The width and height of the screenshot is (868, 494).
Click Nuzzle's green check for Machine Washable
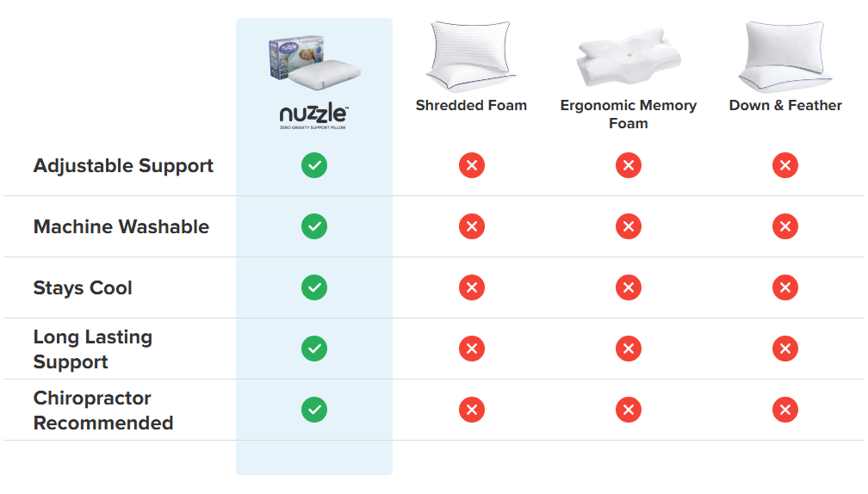point(314,226)
